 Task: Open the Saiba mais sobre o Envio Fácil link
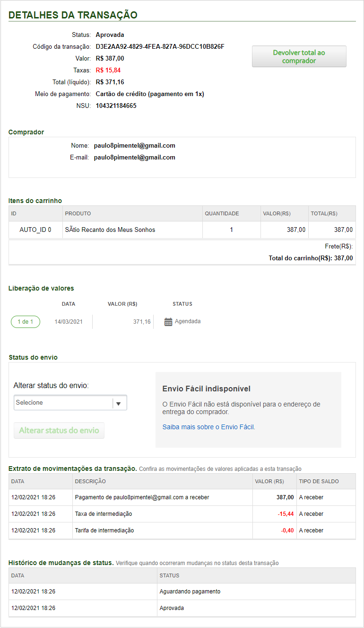click(208, 427)
